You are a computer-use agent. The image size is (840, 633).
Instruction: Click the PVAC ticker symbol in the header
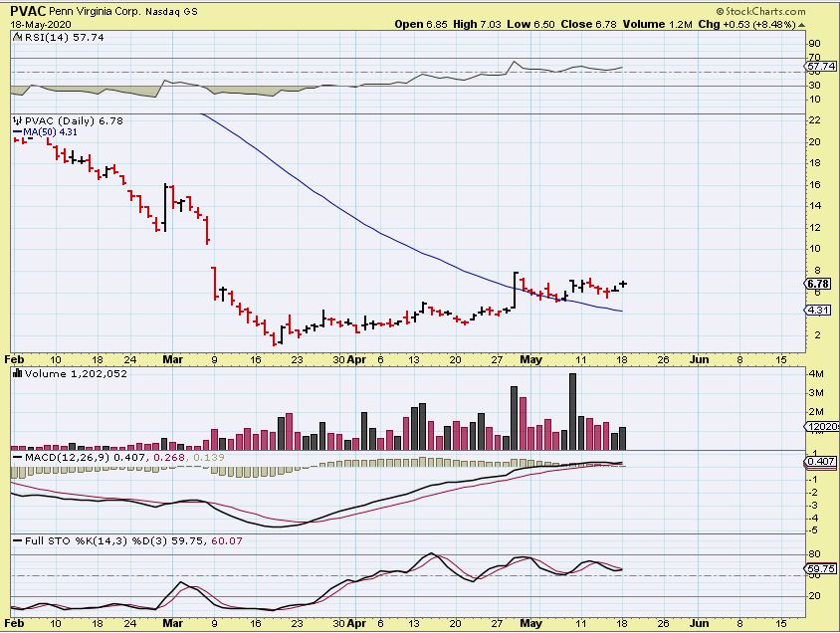[x=28, y=11]
